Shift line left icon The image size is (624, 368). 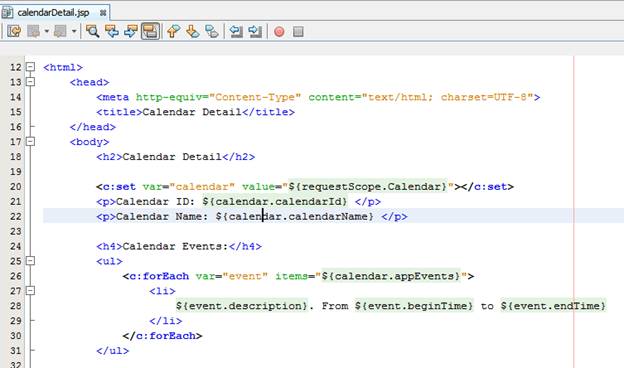coord(236,31)
